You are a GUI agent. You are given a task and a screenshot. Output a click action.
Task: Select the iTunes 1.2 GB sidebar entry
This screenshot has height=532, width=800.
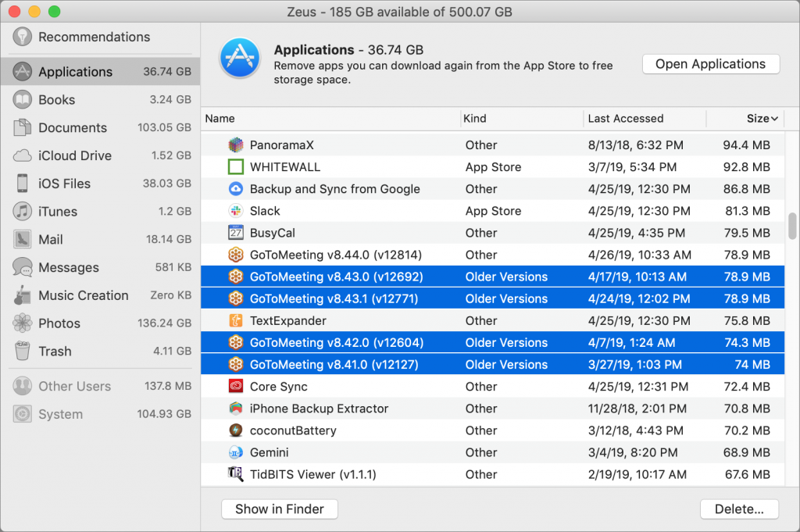click(100, 211)
